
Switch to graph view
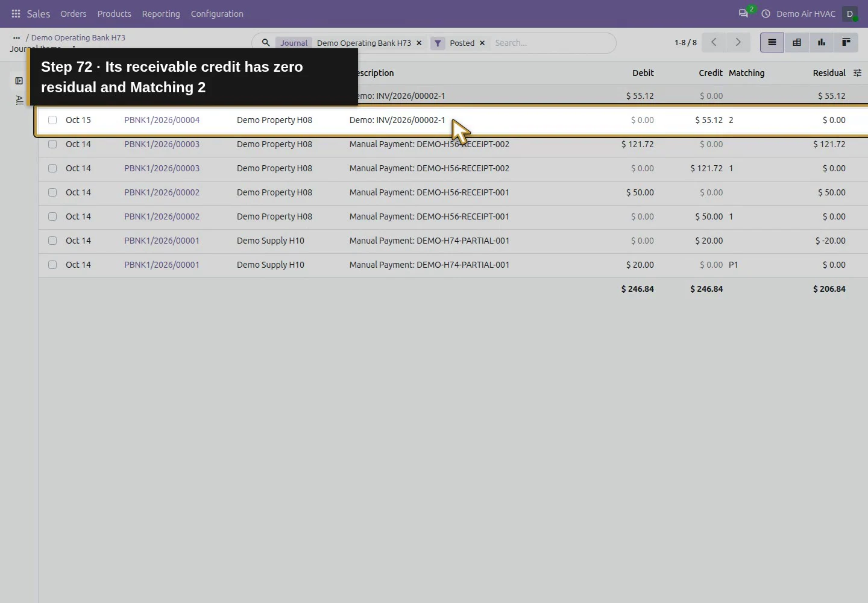coord(822,42)
